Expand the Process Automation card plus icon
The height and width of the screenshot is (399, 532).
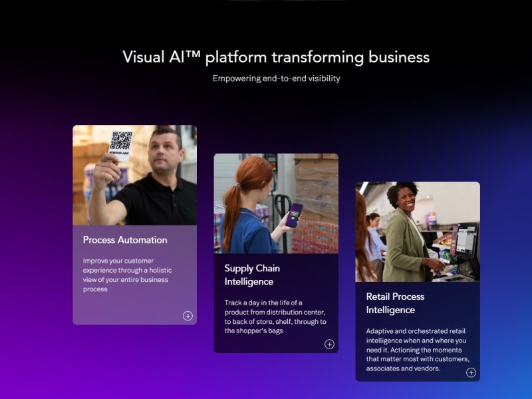(188, 316)
